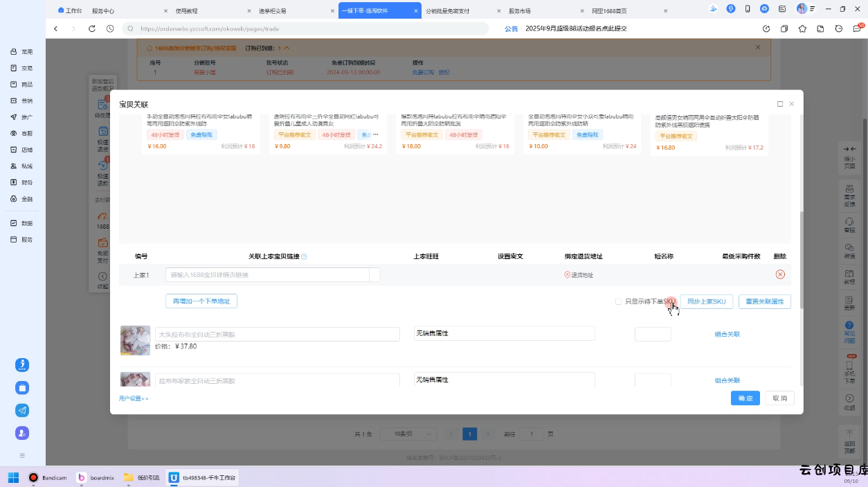
Task: Check the 只显示待下单SKU checkbox
Action: click(618, 301)
